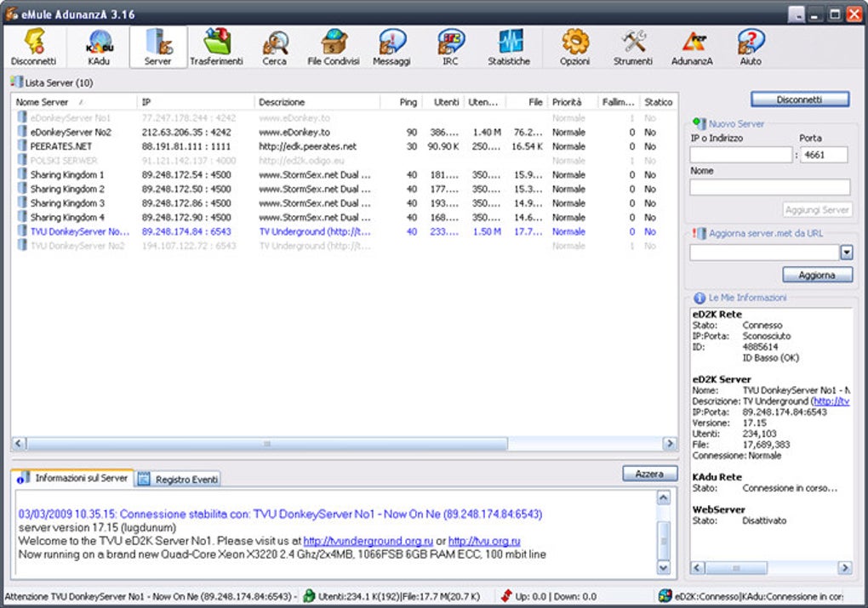
Task: Click the Aggiungi Server button
Action: pyautogui.click(x=817, y=210)
